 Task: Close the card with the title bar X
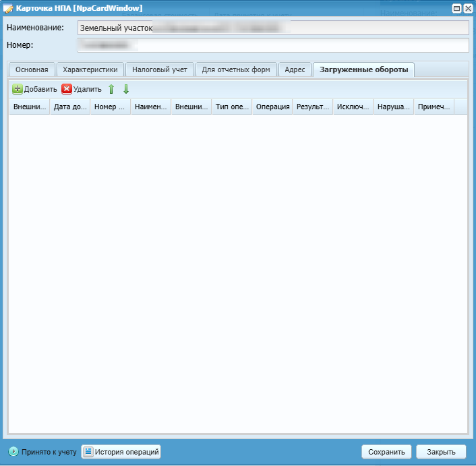(467, 8)
